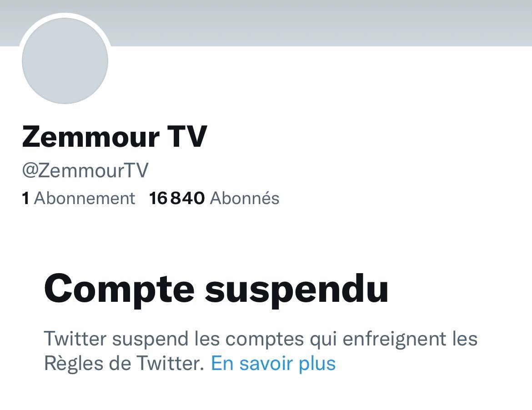
Task: Click the "Abonnement" label
Action: coord(85,198)
